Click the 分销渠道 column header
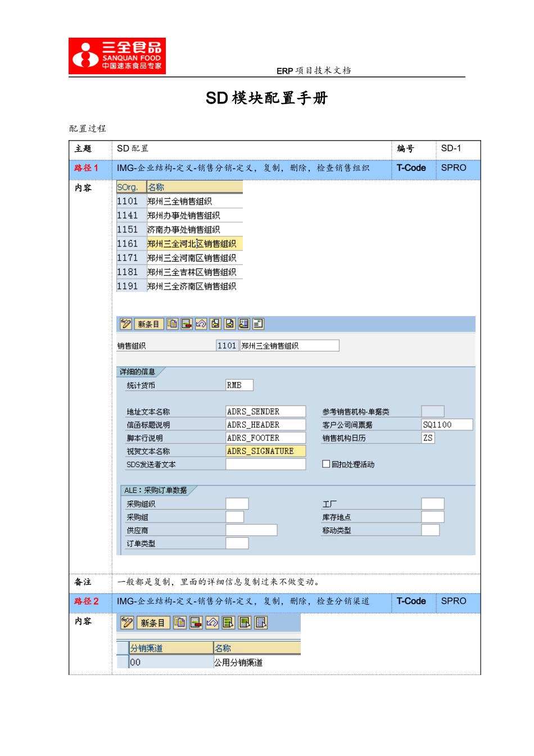Screen dimensions: 534x756 [171, 648]
